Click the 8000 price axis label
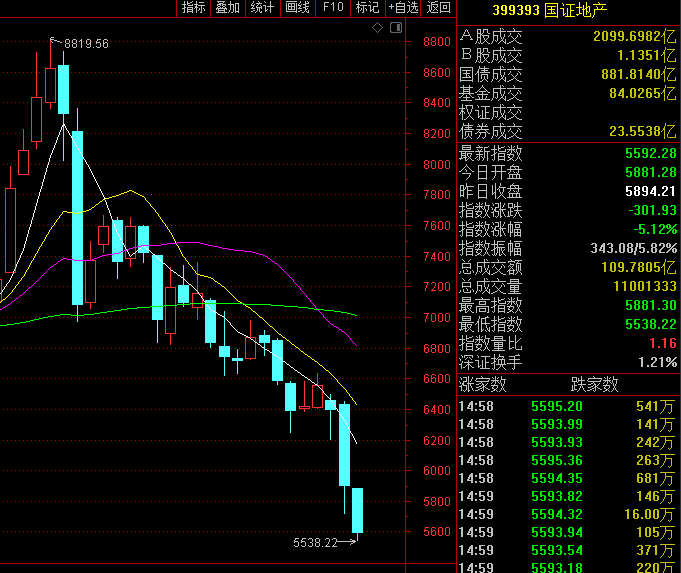This screenshot has height=573, width=681. coord(437,165)
